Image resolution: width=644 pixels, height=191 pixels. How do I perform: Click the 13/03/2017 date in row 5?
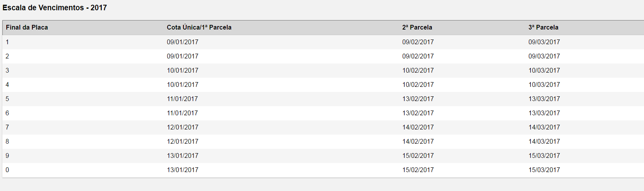pyautogui.click(x=544, y=99)
